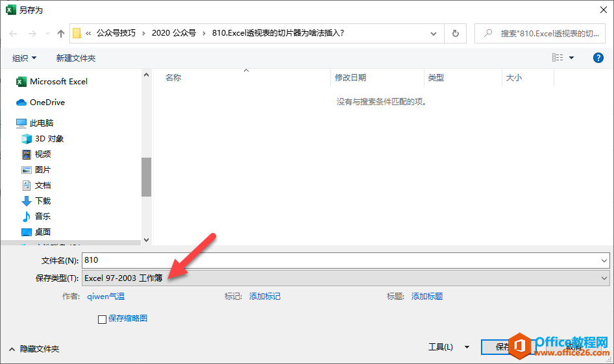Open the 桌面 folder
Viewport: 614px width, 364px height.
coord(36,232)
